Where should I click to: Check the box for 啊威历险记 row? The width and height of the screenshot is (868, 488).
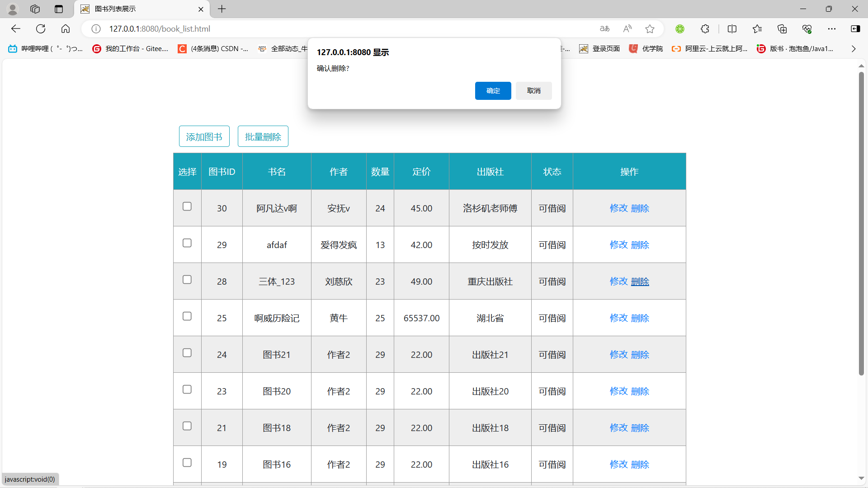coord(187,316)
